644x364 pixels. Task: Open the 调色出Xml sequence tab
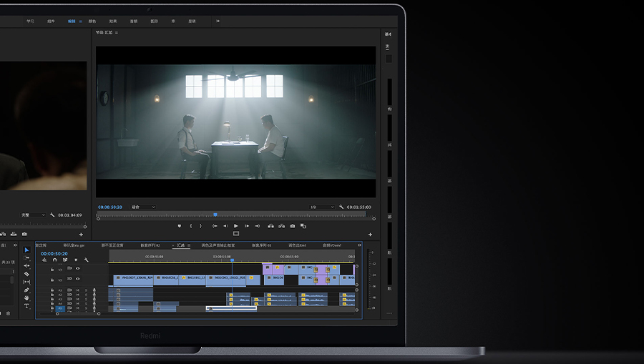click(297, 245)
